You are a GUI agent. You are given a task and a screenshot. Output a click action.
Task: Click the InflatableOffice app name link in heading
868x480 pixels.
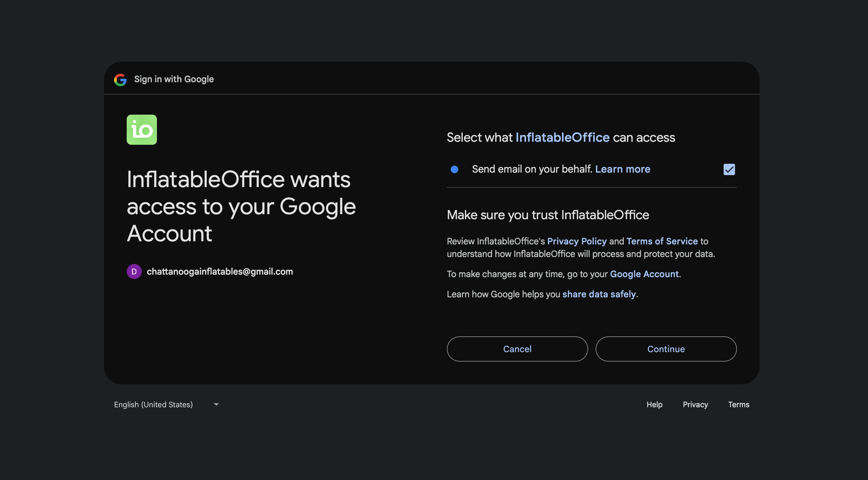[562, 137]
